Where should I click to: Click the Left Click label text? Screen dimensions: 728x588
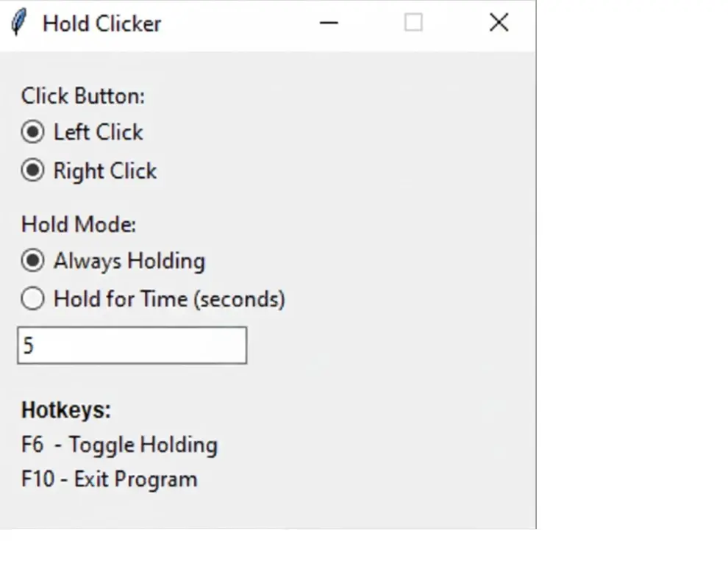pos(97,132)
